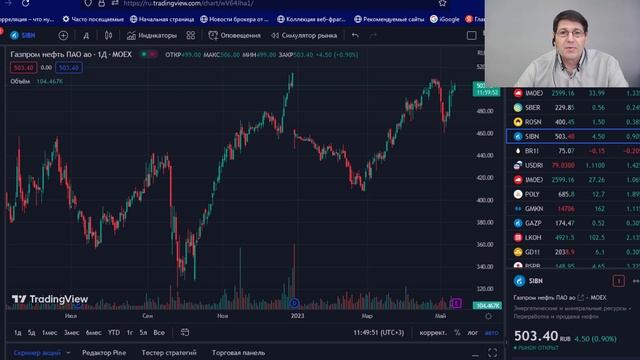The height and width of the screenshot is (360, 640).
Task: Select the SBER row in the watchlist
Action: coord(573,107)
